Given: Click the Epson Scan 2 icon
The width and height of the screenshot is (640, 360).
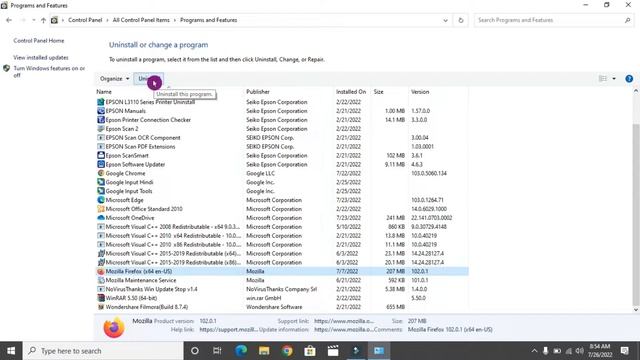Looking at the screenshot, I should click(x=101, y=129).
